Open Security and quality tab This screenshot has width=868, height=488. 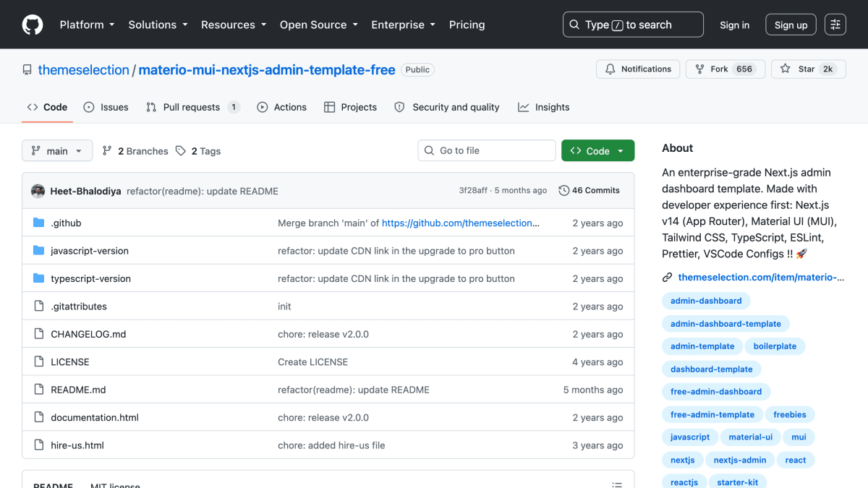click(447, 107)
